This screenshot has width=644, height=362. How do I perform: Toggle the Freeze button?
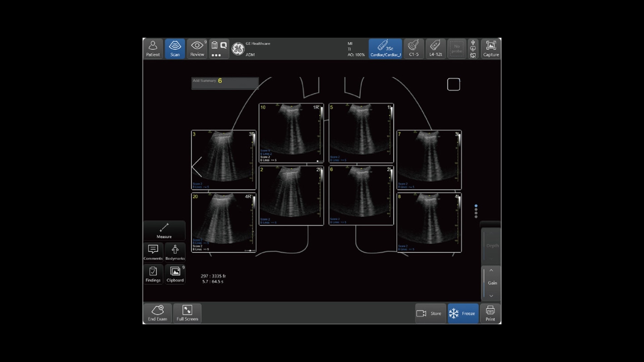click(463, 313)
